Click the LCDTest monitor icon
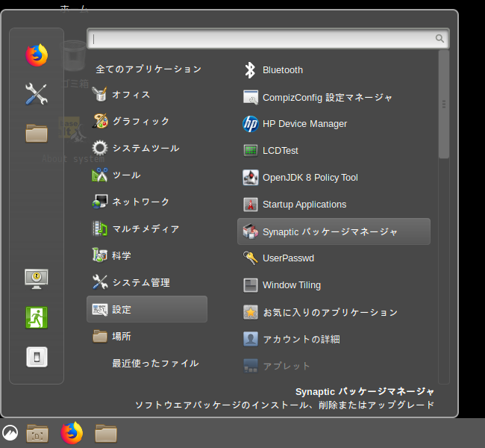 tap(251, 151)
